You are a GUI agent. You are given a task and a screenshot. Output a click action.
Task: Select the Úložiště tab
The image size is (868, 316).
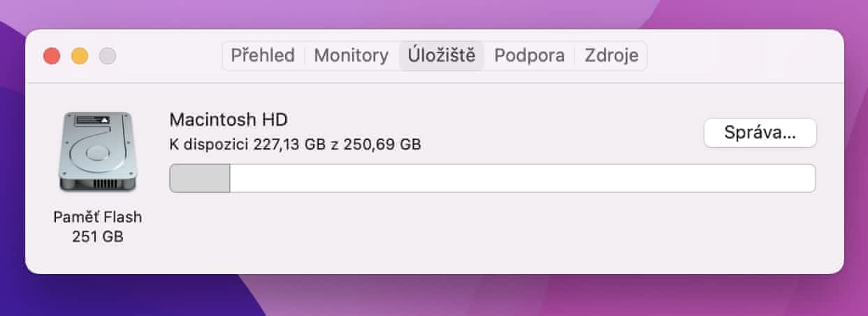point(442,56)
